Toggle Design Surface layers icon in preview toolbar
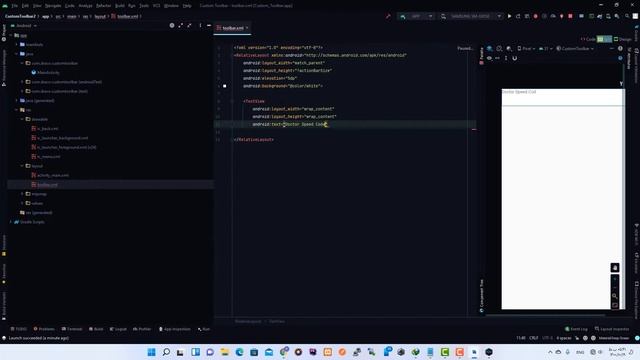The image size is (640, 360). 489,49
